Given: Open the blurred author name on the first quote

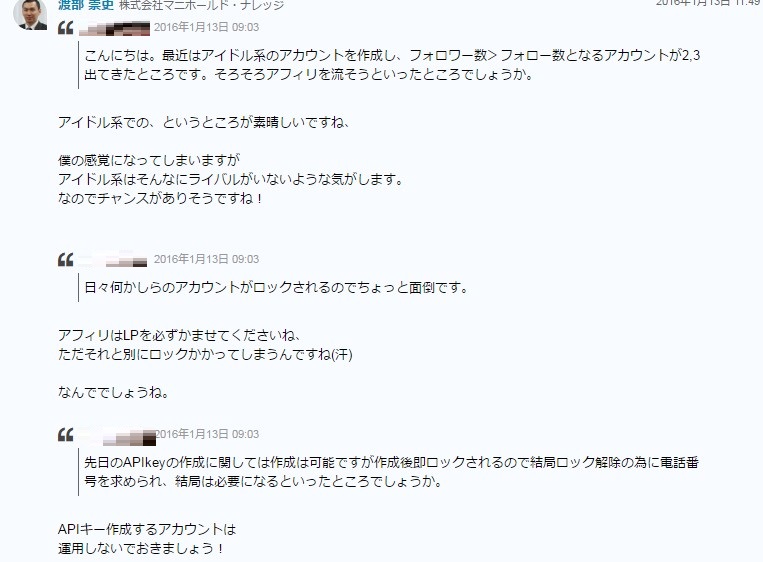Looking at the screenshot, I should coord(114,28).
